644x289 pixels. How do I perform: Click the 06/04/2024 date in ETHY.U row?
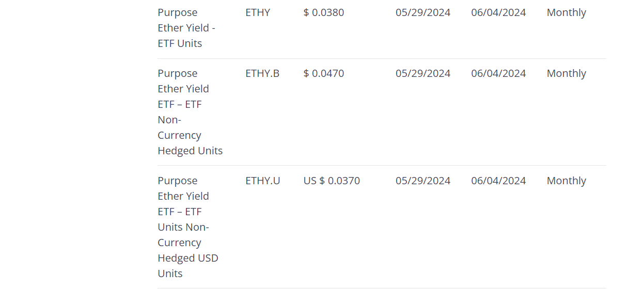(x=498, y=181)
